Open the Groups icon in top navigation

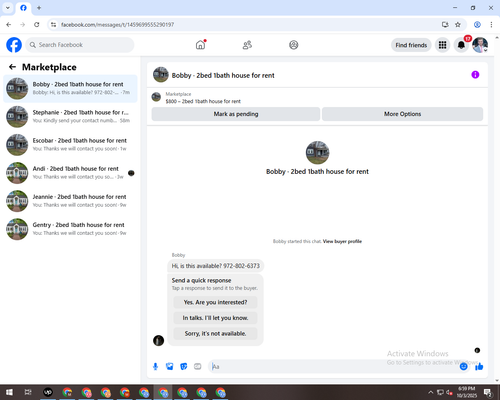[x=294, y=45]
